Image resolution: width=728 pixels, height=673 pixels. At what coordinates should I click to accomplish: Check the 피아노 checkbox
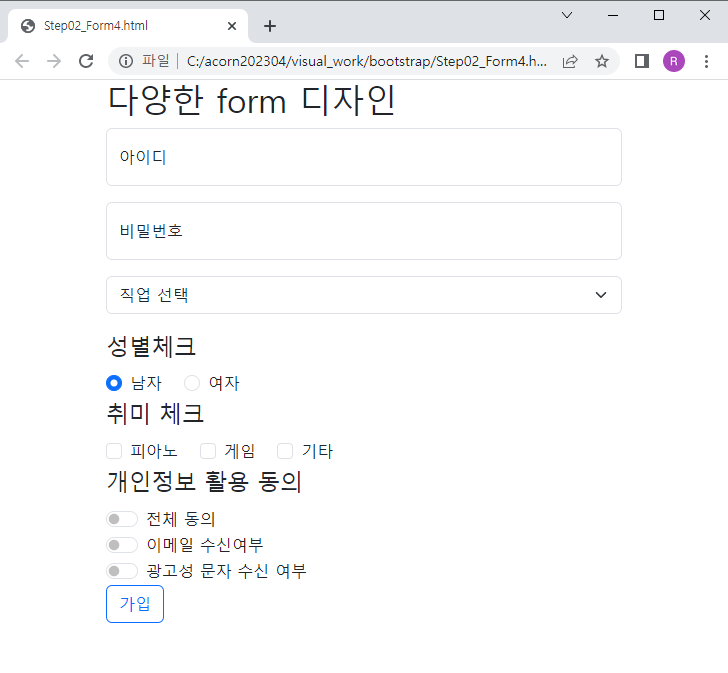[114, 451]
